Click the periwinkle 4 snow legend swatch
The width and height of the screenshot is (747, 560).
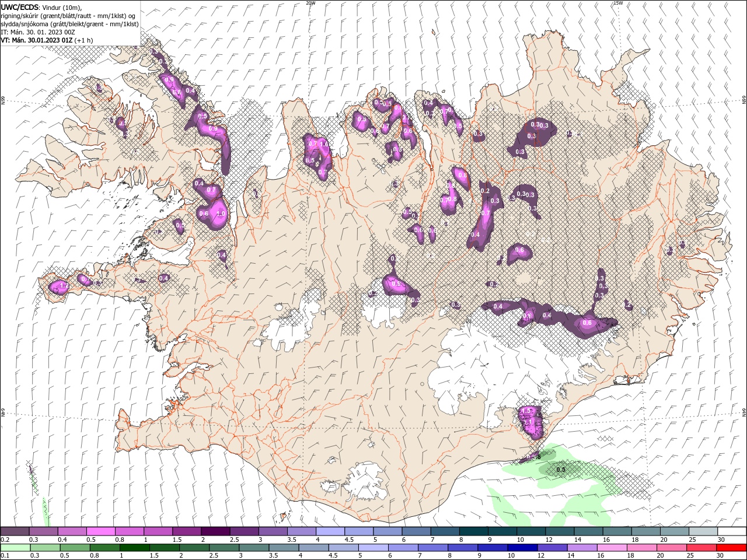pos(330,531)
